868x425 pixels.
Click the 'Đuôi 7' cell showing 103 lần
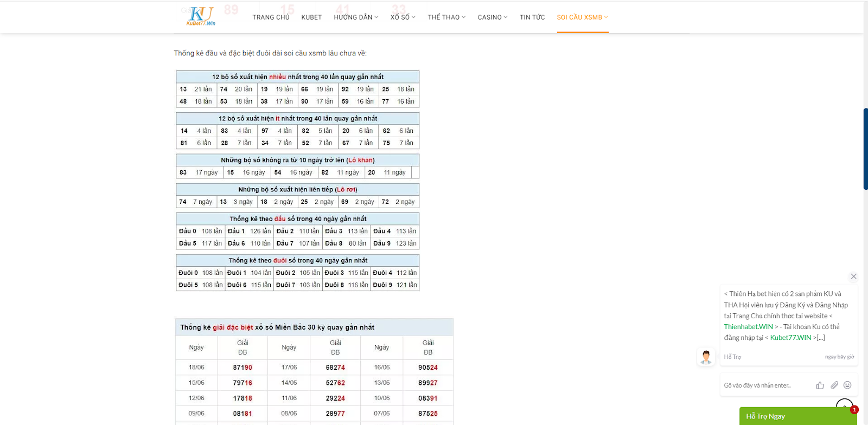click(298, 285)
